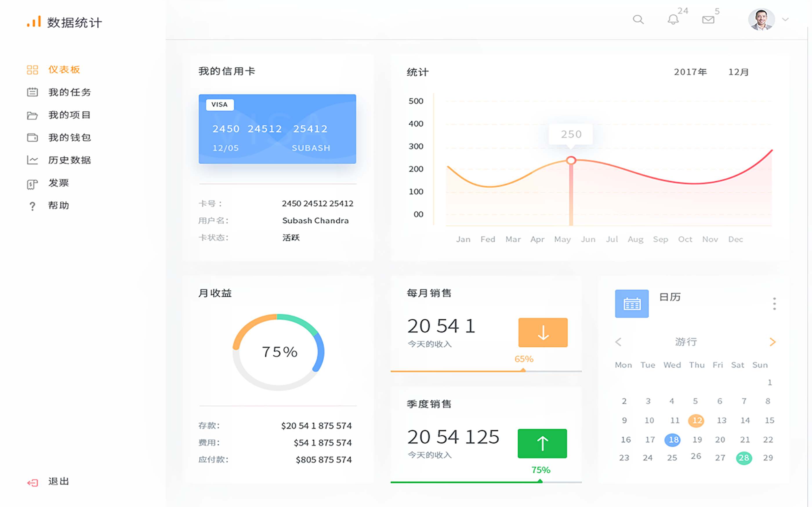This screenshot has width=812, height=507.
Task: Click the blue VISA credit card
Action: (x=277, y=129)
